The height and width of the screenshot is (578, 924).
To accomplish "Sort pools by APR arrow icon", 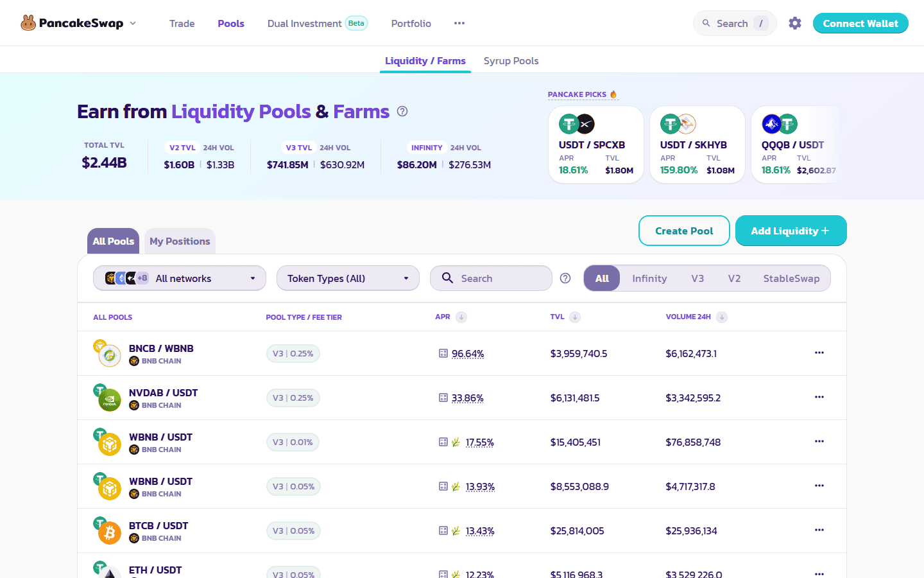I will click(461, 317).
